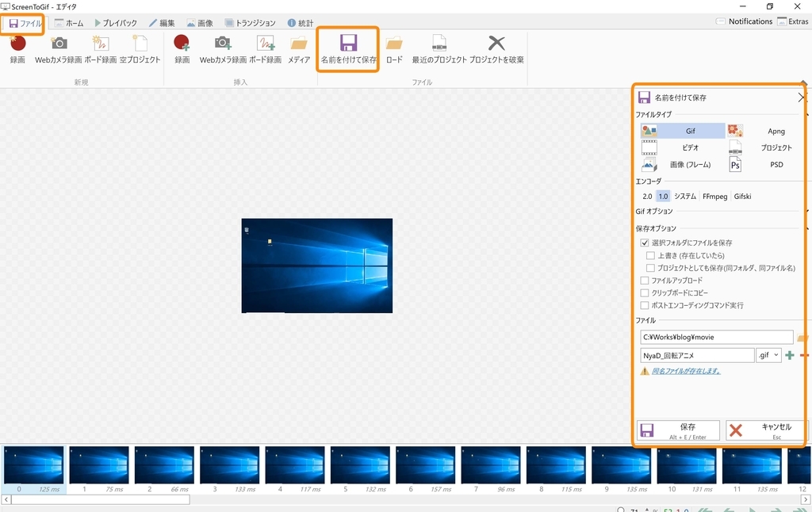Select FFmpeg as the encoder
The width and height of the screenshot is (812, 512).
[714, 196]
